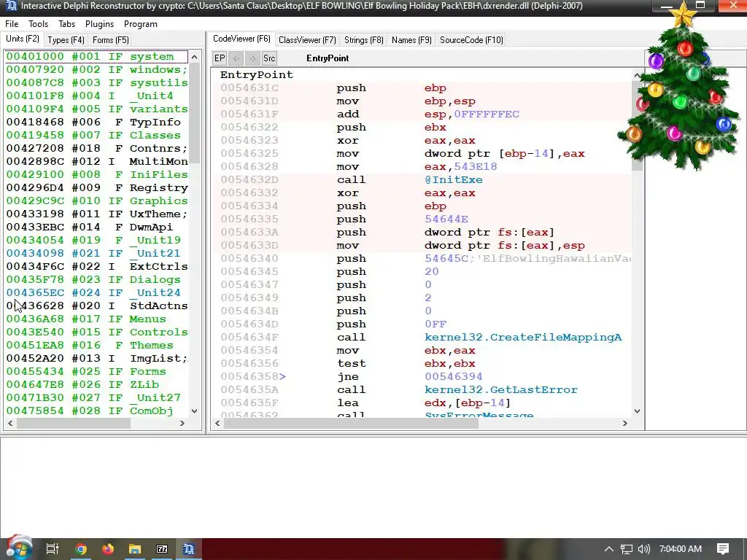747x560 pixels.
Task: Click the back navigation arrow button
Action: [236, 58]
